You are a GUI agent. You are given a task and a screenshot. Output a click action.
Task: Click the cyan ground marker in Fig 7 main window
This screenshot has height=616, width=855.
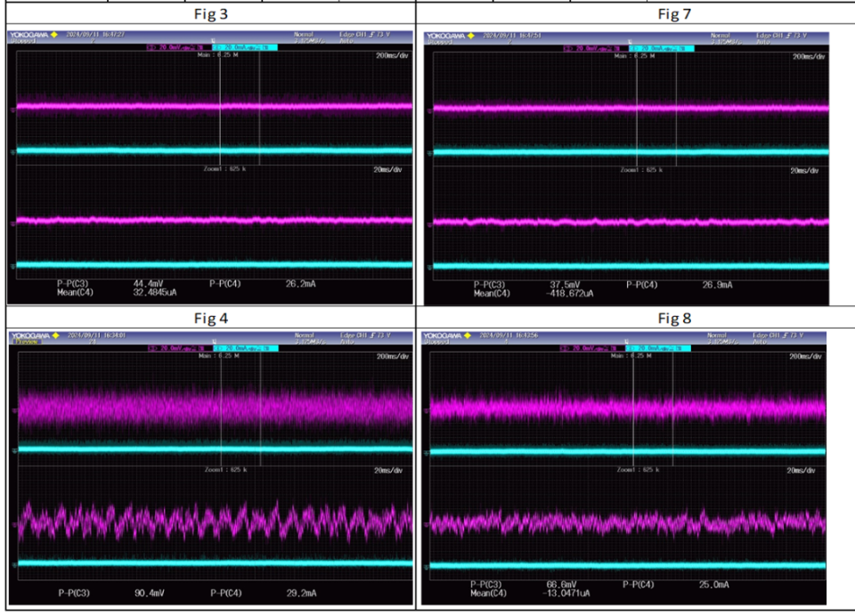(429, 154)
